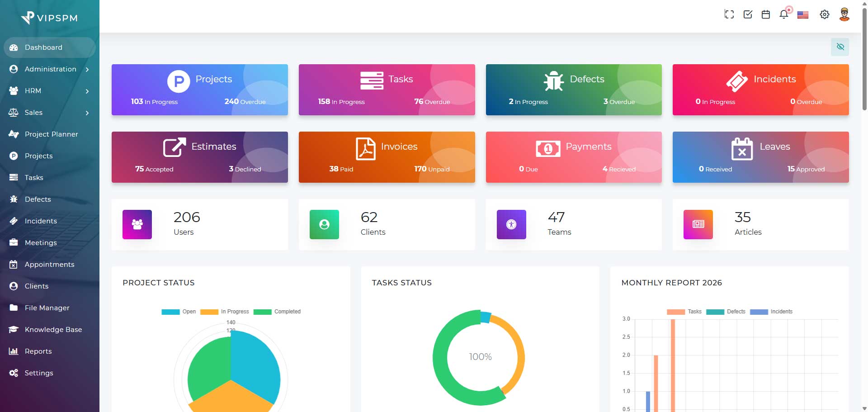
Task: Toggle Incidents legend in Monthly Report
Action: (x=771, y=312)
